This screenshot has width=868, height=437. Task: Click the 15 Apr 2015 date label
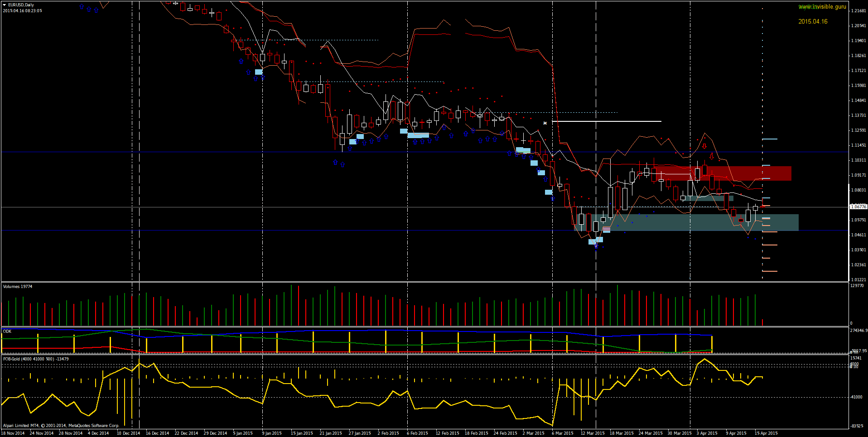(766, 433)
